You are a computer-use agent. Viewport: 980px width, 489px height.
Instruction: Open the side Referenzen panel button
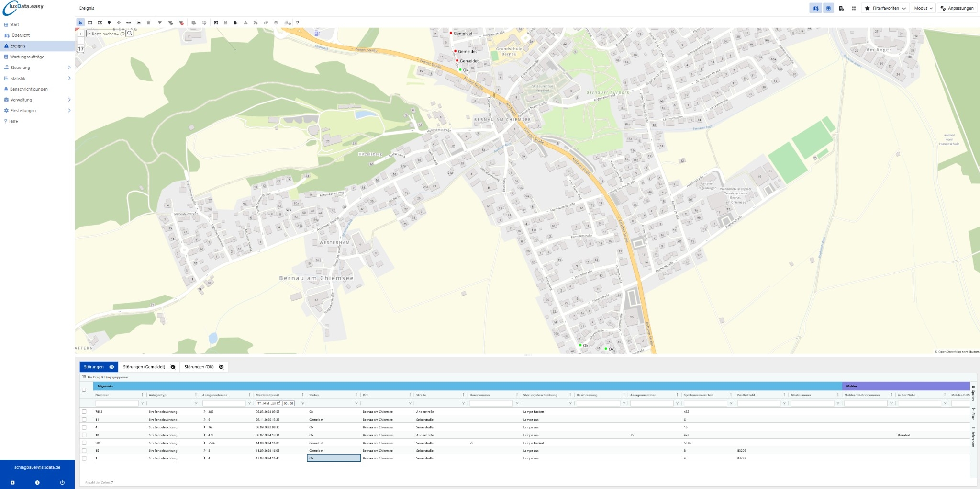(973, 437)
